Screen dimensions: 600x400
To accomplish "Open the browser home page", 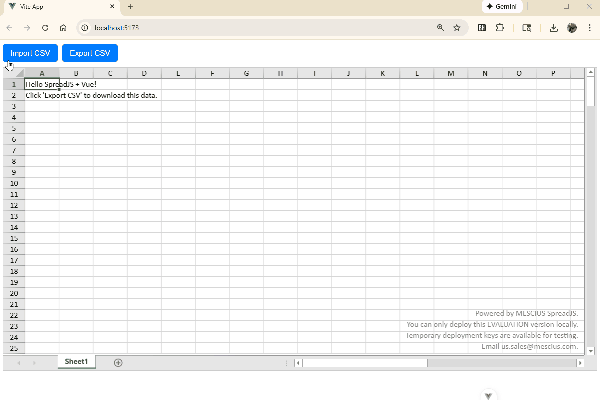I will [x=63, y=28].
